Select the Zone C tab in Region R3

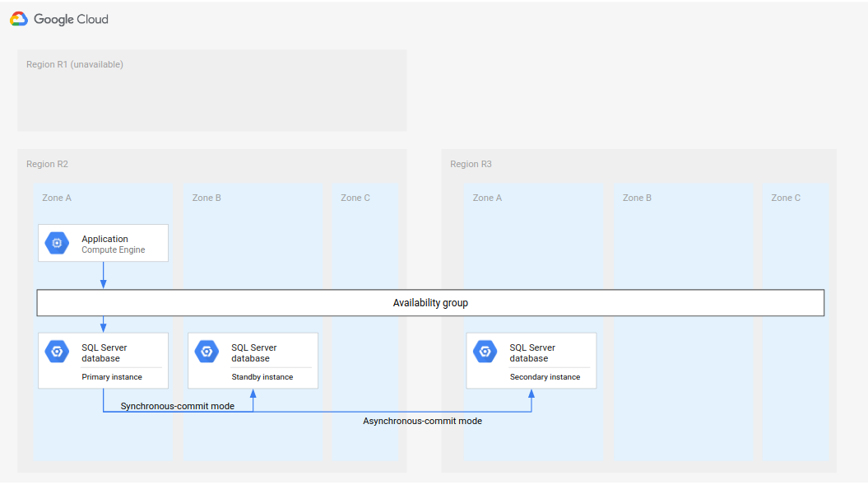coord(786,198)
